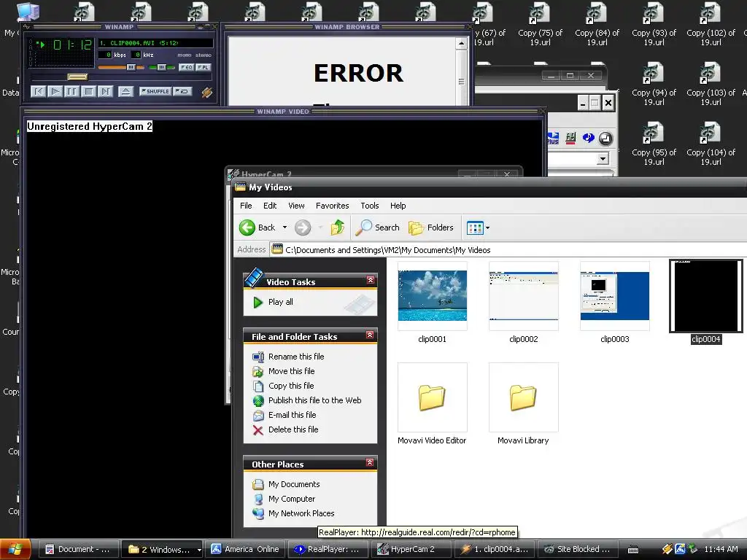
Task: Select clip0001 video thumbnail
Action: (432, 296)
